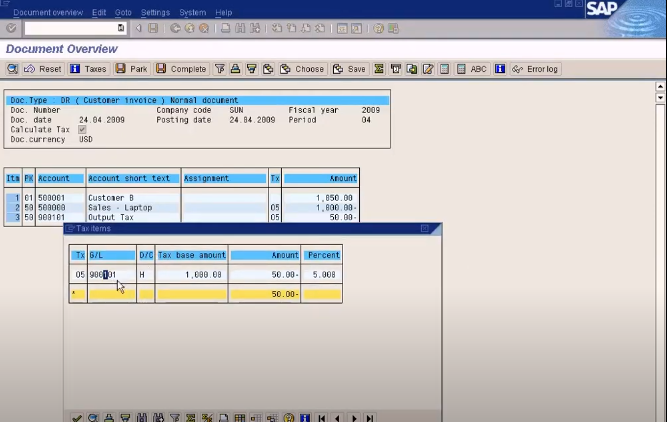Select the Customer B line item text

111,198
